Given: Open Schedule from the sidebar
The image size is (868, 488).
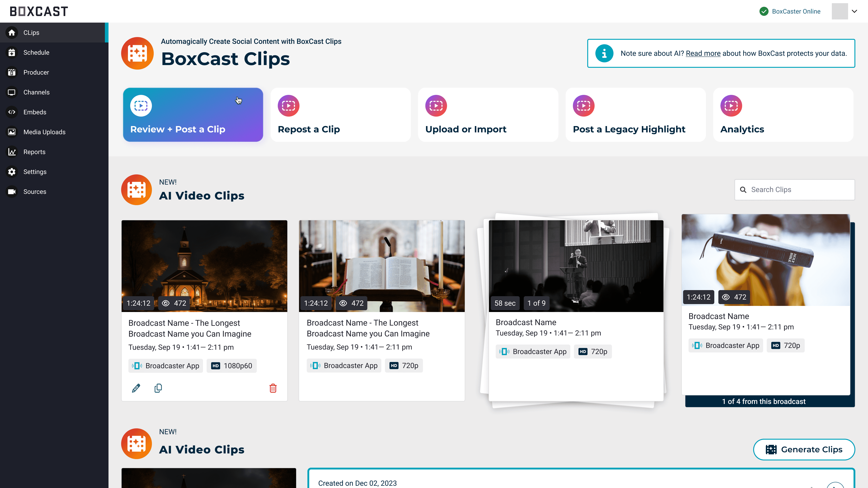Looking at the screenshot, I should click(x=36, y=53).
